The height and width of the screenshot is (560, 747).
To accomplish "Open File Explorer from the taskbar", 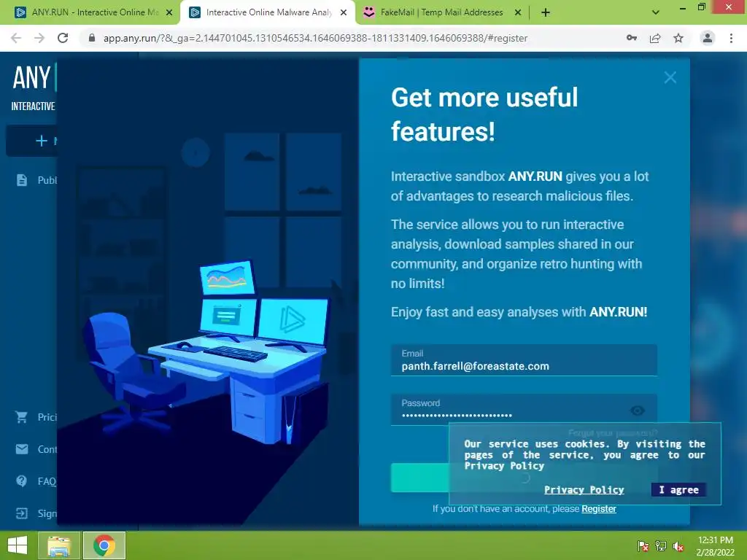I will pos(59,545).
